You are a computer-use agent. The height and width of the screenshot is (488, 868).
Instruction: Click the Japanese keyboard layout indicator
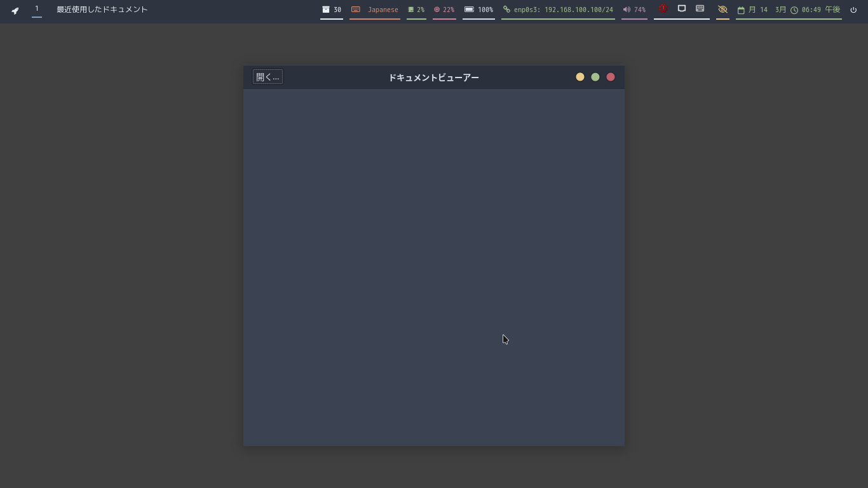375,10
